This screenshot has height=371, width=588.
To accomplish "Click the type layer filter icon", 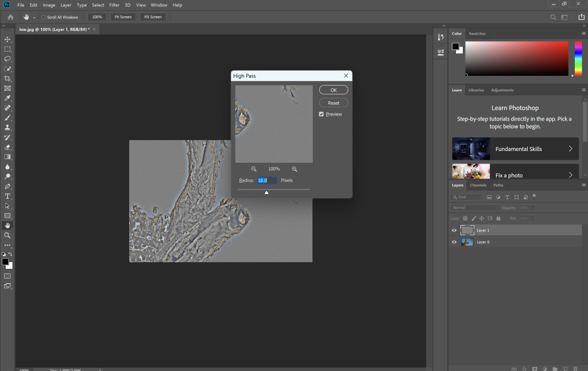I will coord(507,197).
